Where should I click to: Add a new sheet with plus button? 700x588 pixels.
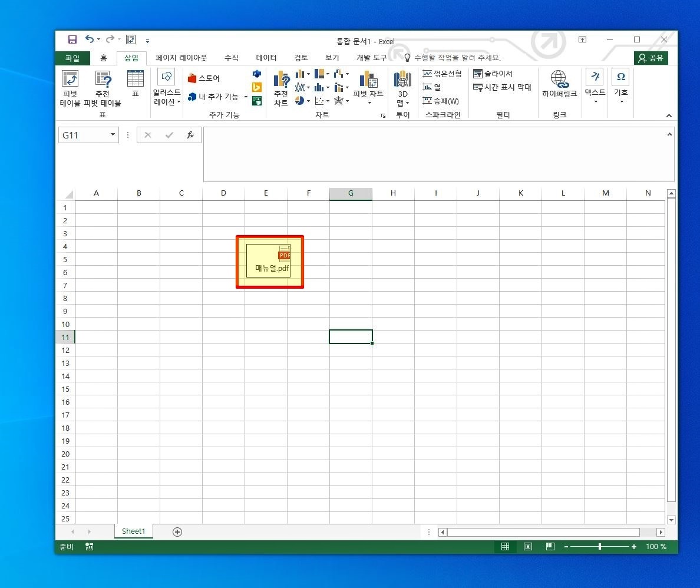coord(177,532)
